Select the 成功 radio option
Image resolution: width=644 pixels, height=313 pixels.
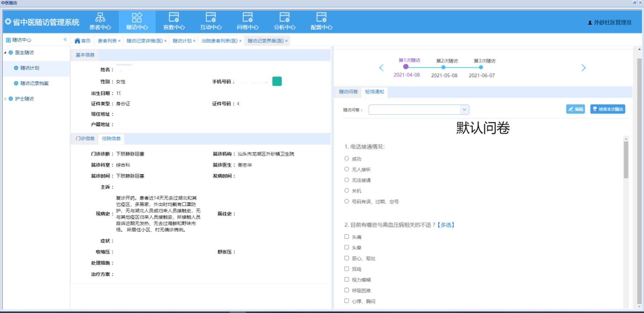coord(347,159)
